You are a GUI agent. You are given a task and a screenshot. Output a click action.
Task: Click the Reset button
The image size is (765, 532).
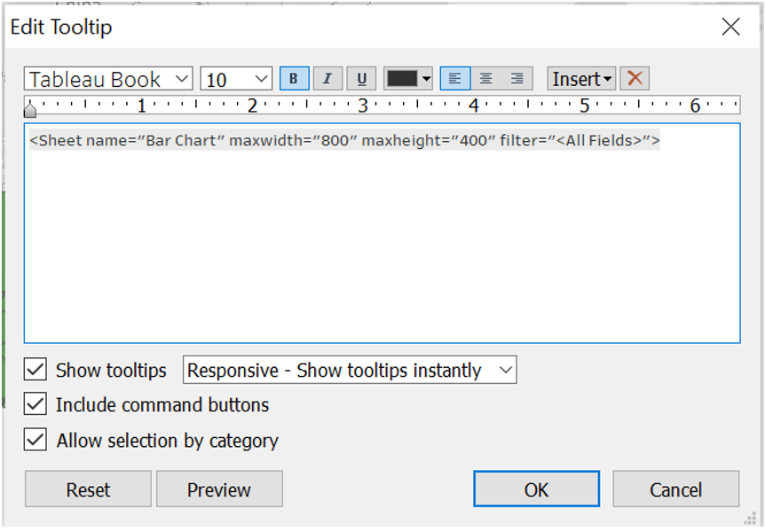(88, 489)
